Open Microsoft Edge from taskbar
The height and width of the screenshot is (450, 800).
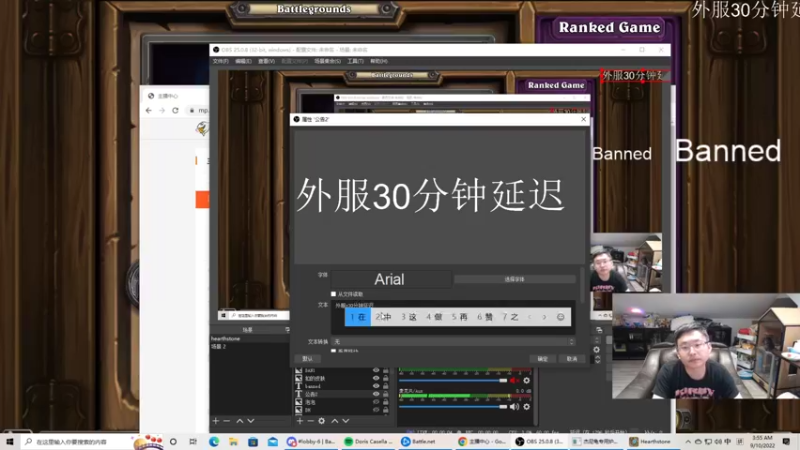coord(214,441)
